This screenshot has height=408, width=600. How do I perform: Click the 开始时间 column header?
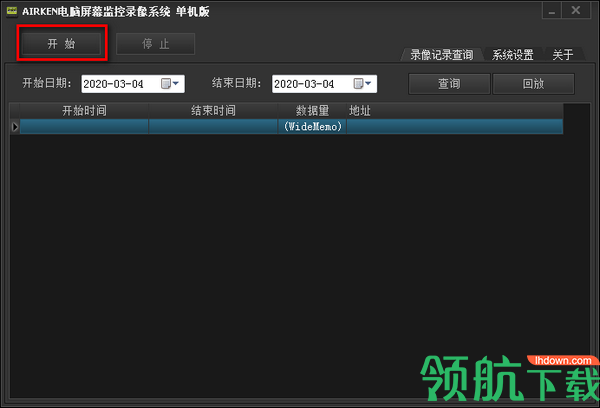84,111
